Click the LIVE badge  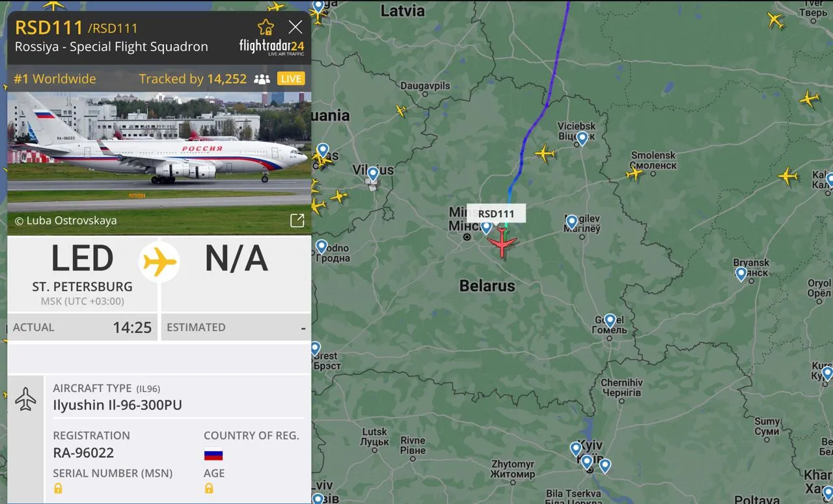(x=291, y=79)
